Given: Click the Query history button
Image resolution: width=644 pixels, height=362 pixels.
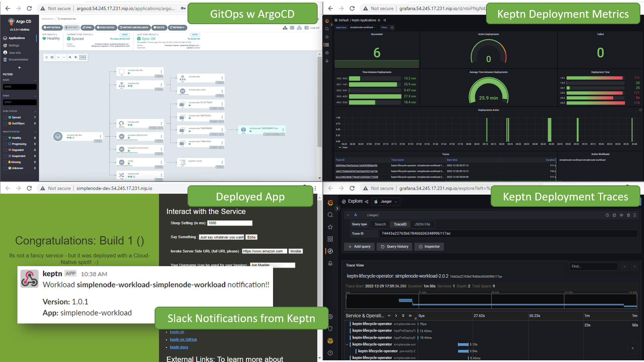Looking at the screenshot, I should click(394, 247).
